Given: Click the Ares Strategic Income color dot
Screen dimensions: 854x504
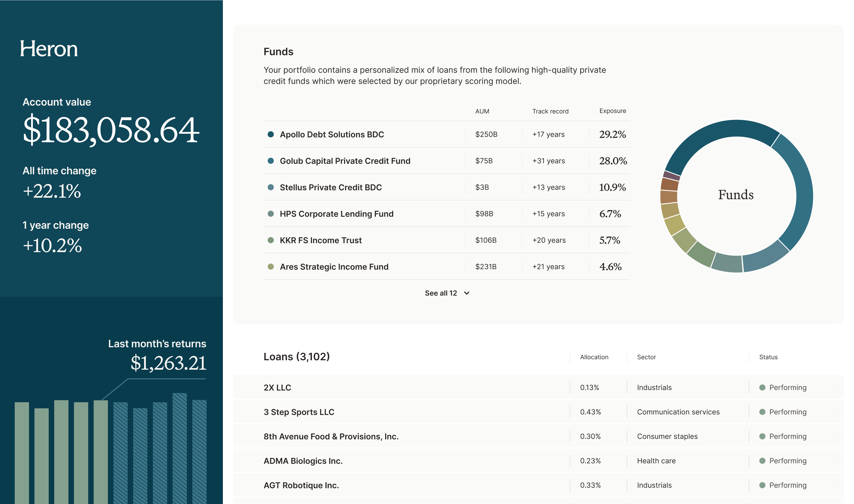Looking at the screenshot, I should click(x=271, y=267).
